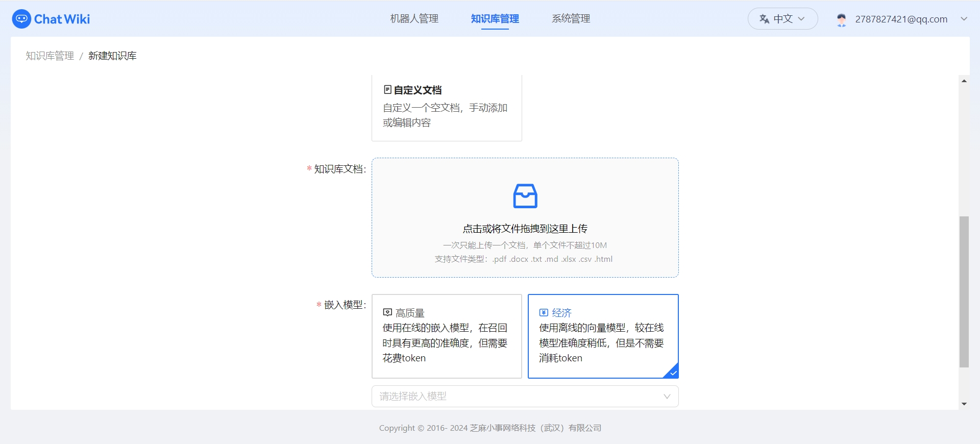
Task: Go to 知识库管理 breadcrumb link
Action: tap(50, 56)
